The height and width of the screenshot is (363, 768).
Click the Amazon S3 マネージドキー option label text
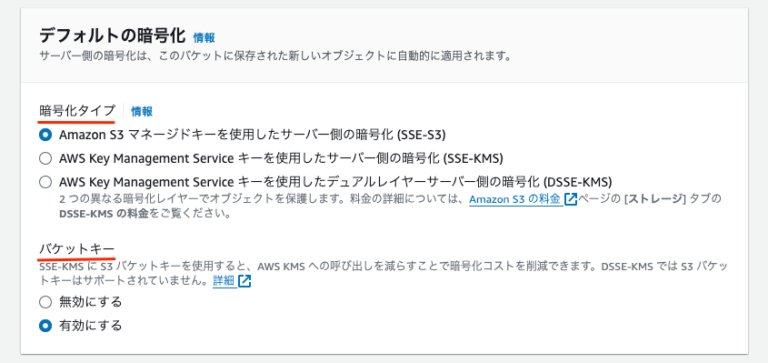(252, 134)
